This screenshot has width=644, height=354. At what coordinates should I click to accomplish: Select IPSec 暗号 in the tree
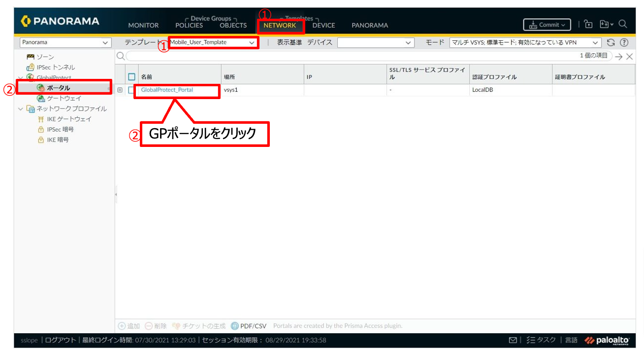[x=60, y=130]
